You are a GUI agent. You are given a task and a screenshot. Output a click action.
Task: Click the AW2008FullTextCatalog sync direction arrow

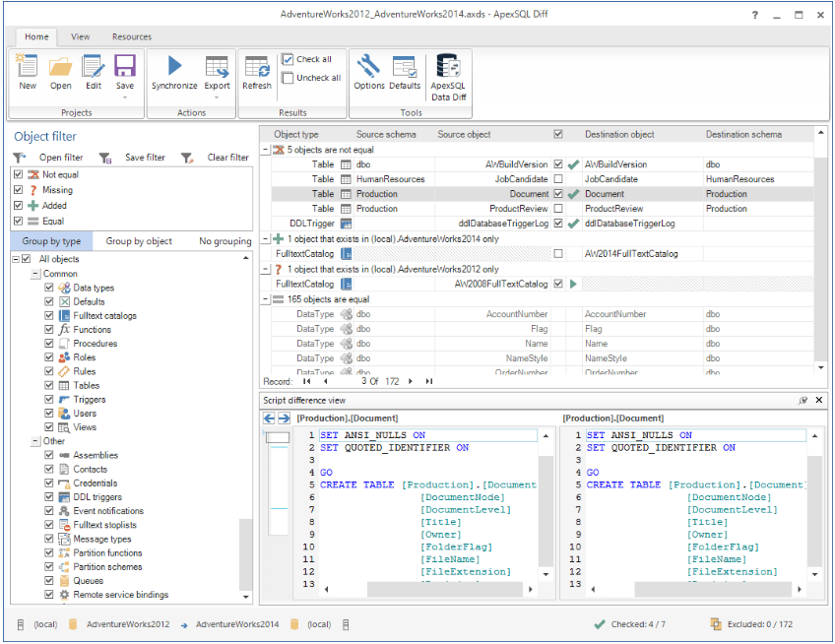tap(573, 284)
